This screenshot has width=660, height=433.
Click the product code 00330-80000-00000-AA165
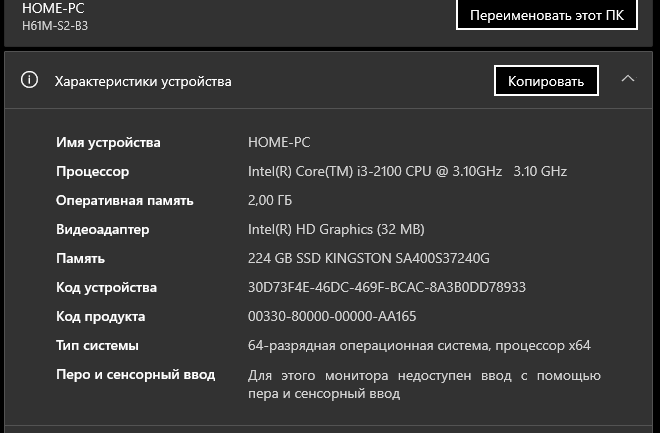point(332,316)
